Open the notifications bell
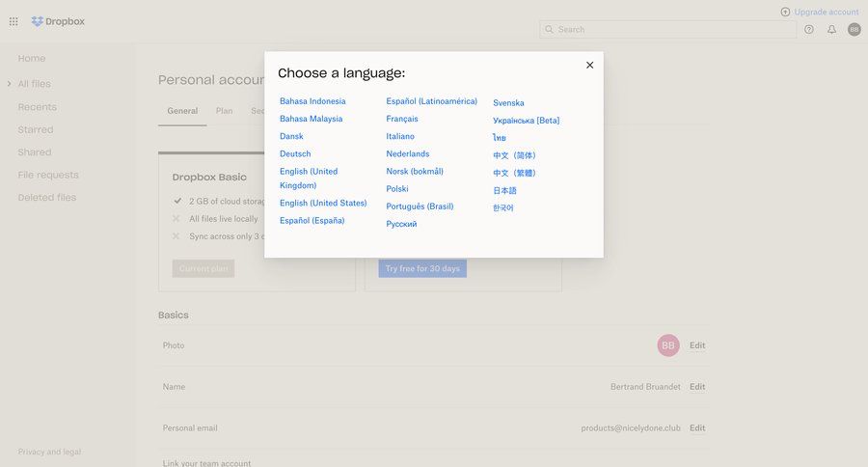This screenshot has height=467, width=868. click(831, 29)
